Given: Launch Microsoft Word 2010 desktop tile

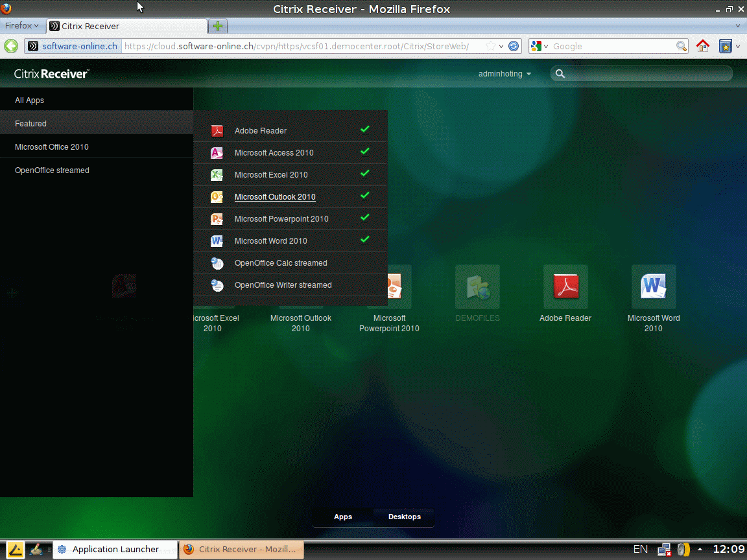Looking at the screenshot, I should tap(654, 286).
